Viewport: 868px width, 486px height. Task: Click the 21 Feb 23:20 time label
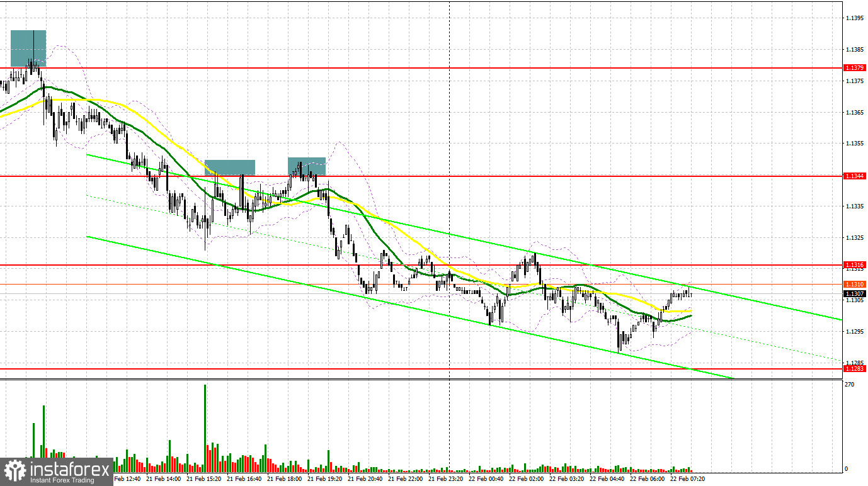(445, 478)
